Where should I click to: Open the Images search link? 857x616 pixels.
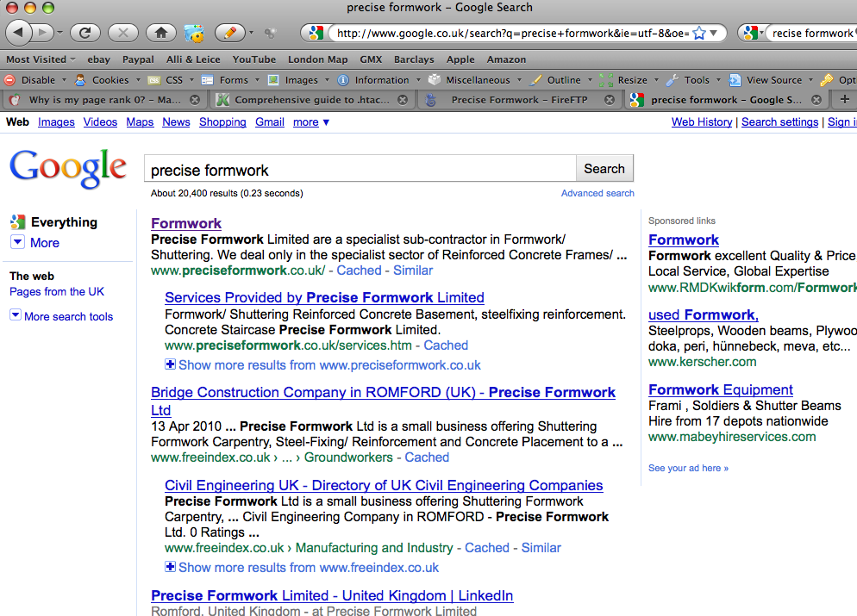56,122
